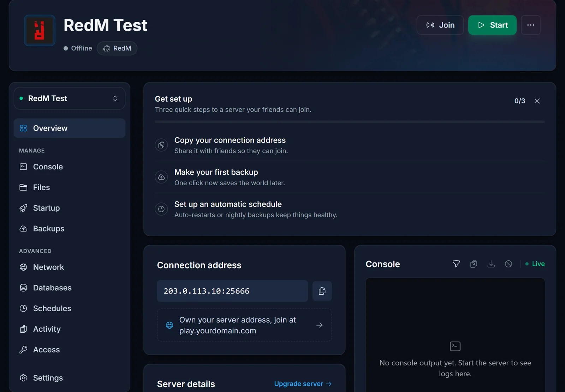Click the cloud upload icon beside Make your first backup
Image resolution: width=565 pixels, height=392 pixels.
(161, 177)
